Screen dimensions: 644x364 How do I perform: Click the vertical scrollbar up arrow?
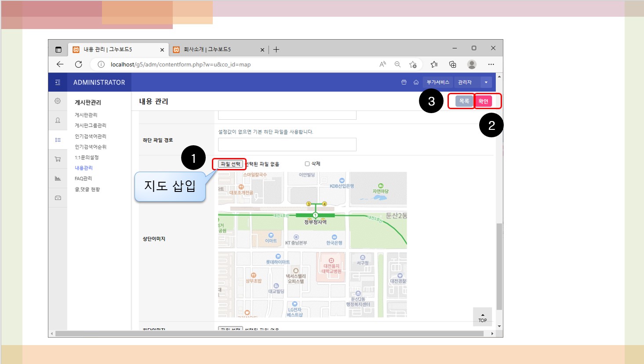(x=499, y=77)
